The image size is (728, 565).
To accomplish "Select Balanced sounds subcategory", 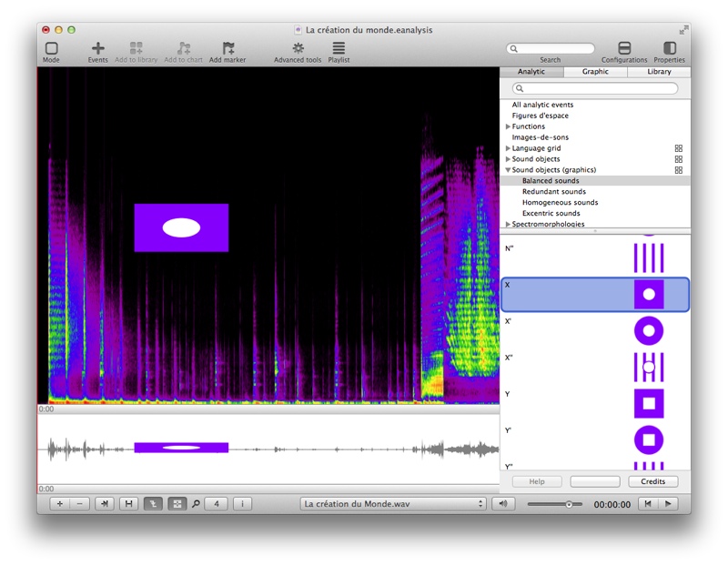I will 595,180.
